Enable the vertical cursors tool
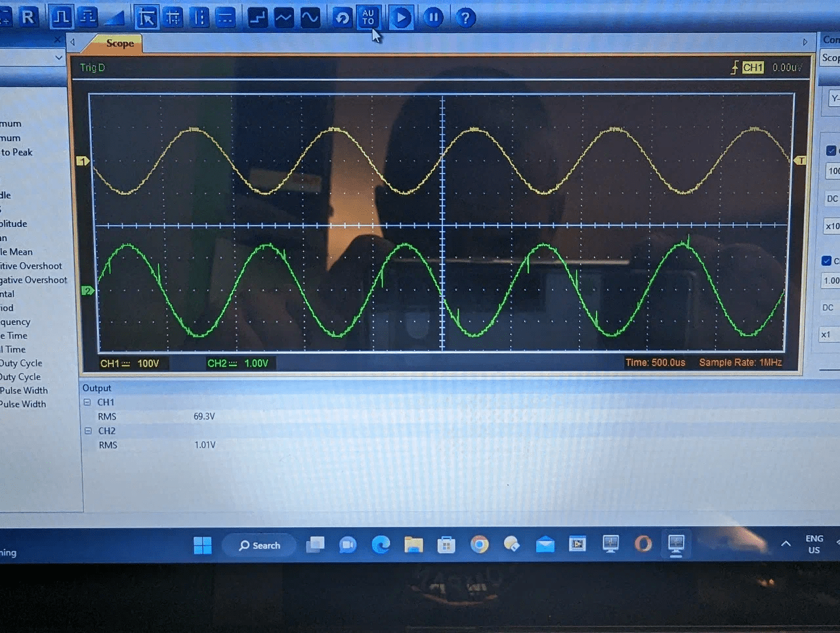Image resolution: width=840 pixels, height=633 pixels. [x=199, y=17]
